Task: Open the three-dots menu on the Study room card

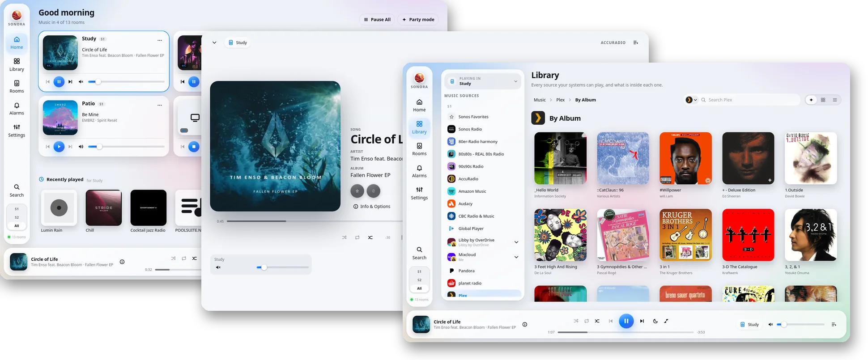Action: tap(160, 40)
